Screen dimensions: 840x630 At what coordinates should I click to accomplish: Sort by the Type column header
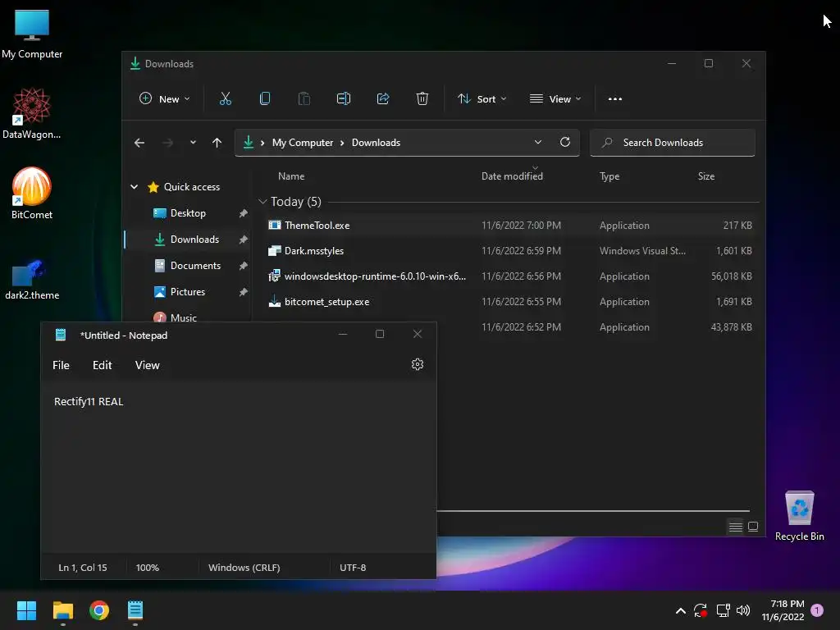[609, 176]
